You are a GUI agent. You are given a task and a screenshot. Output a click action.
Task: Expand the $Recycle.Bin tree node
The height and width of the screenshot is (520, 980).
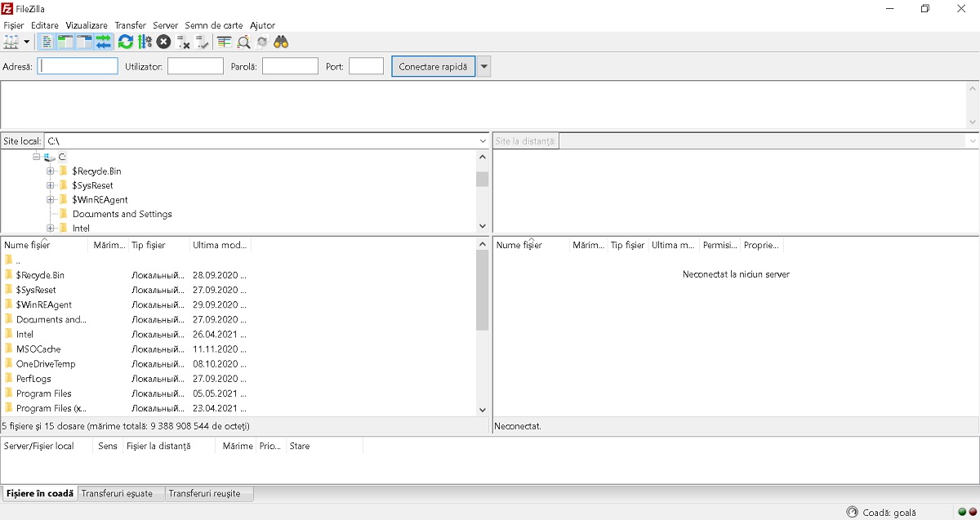[x=51, y=171]
